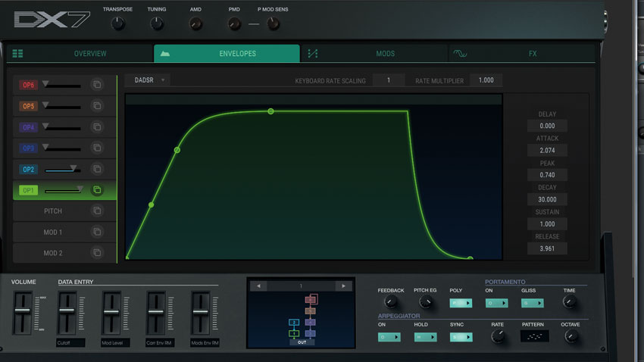The width and height of the screenshot is (644, 362).
Task: Click the next algorithm arrow
Action: (343, 286)
